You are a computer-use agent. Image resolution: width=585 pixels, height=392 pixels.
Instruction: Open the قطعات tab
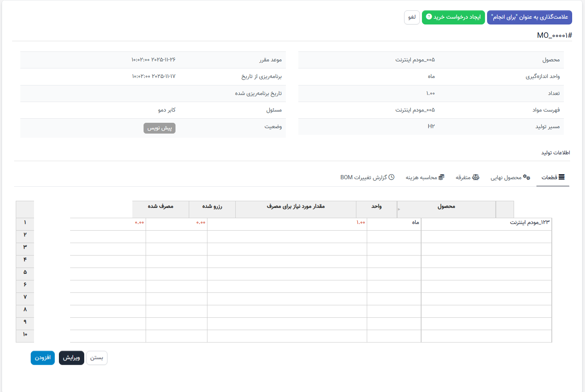(553, 178)
